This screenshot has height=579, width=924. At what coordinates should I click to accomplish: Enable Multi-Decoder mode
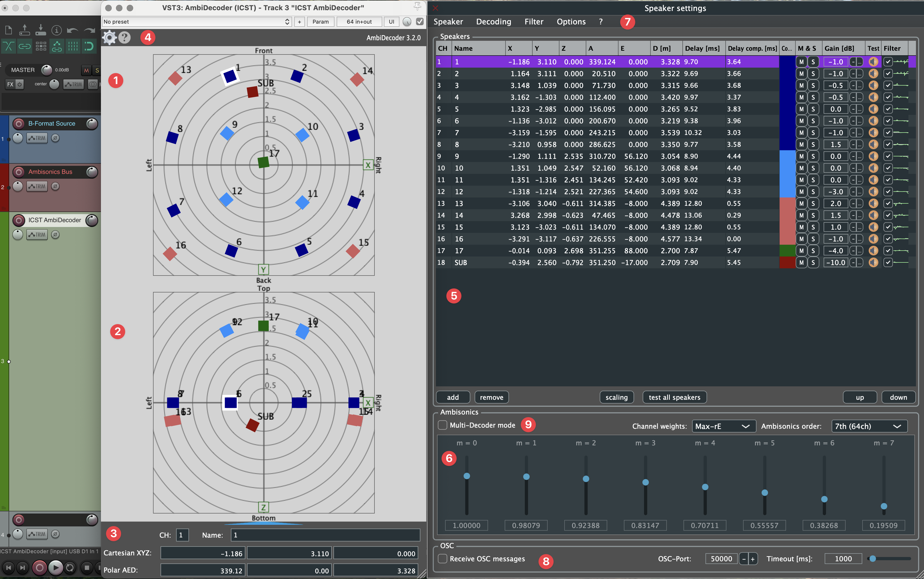(442, 425)
